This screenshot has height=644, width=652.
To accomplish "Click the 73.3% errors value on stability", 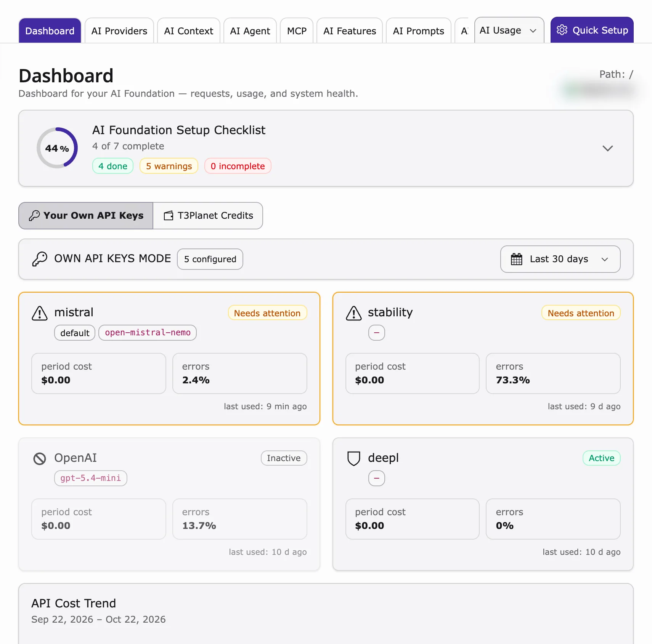I will 513,380.
